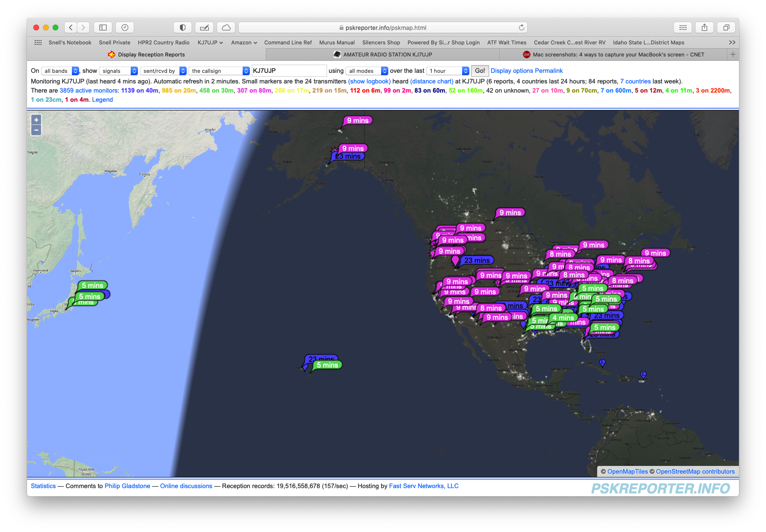Zoom in on the map
The height and width of the screenshot is (532, 766).
coord(36,120)
